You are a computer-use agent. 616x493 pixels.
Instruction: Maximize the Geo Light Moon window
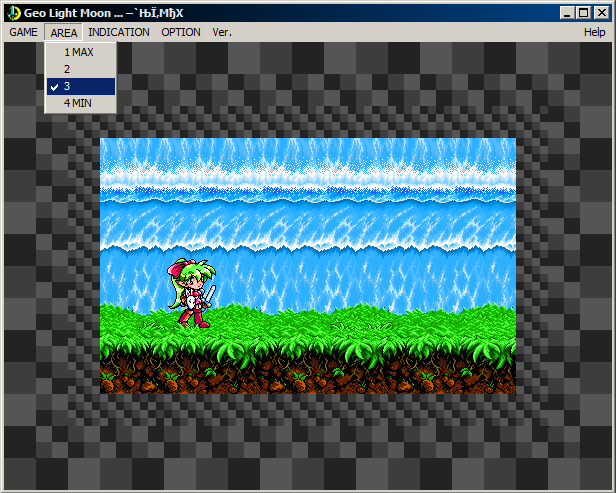pyautogui.click(x=584, y=13)
